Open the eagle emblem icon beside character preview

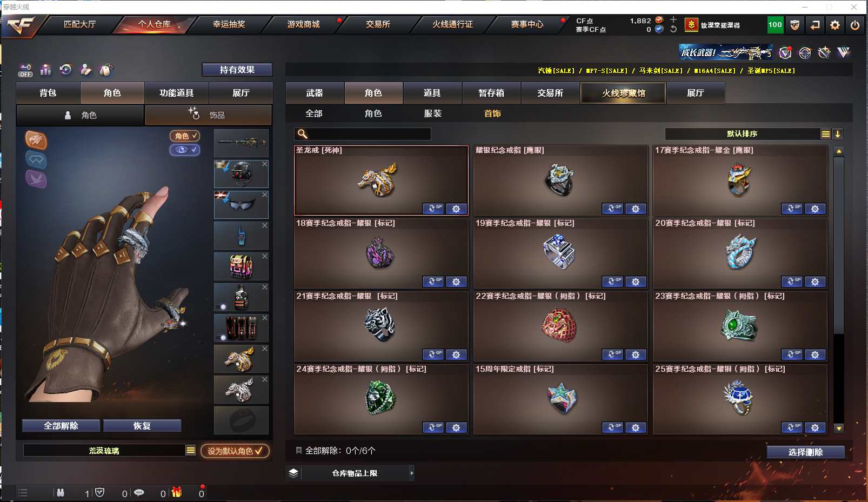point(36,140)
